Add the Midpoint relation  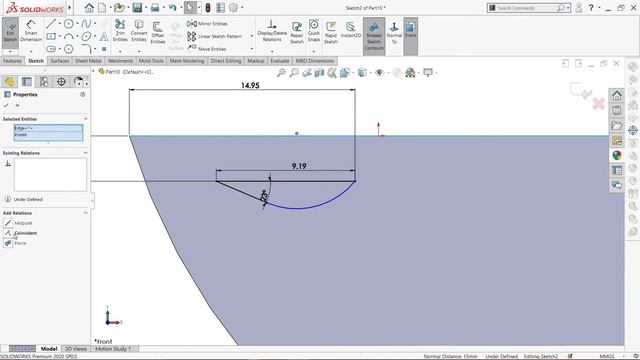[18, 223]
